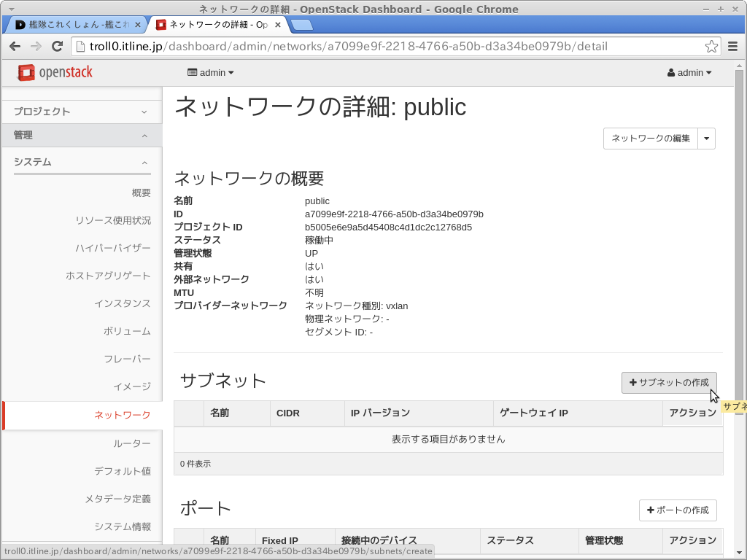This screenshot has width=747, height=560.
Task: Open the Chrome hamburger menu
Action: click(733, 47)
